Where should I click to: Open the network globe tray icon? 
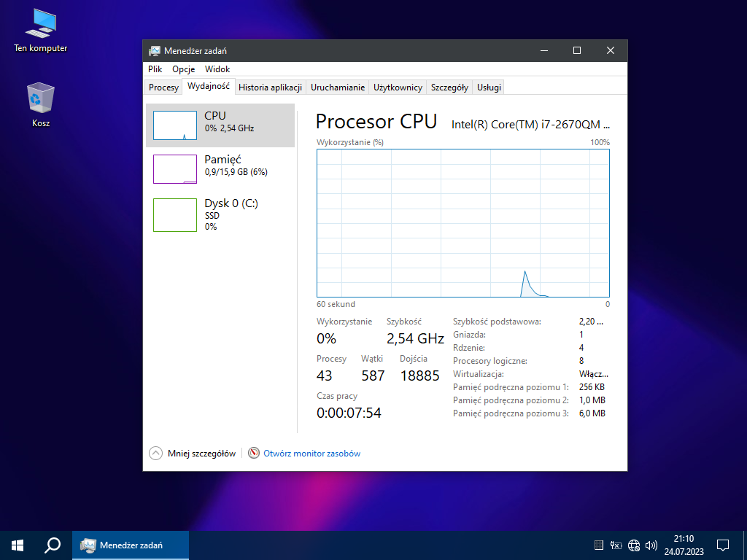(633, 545)
